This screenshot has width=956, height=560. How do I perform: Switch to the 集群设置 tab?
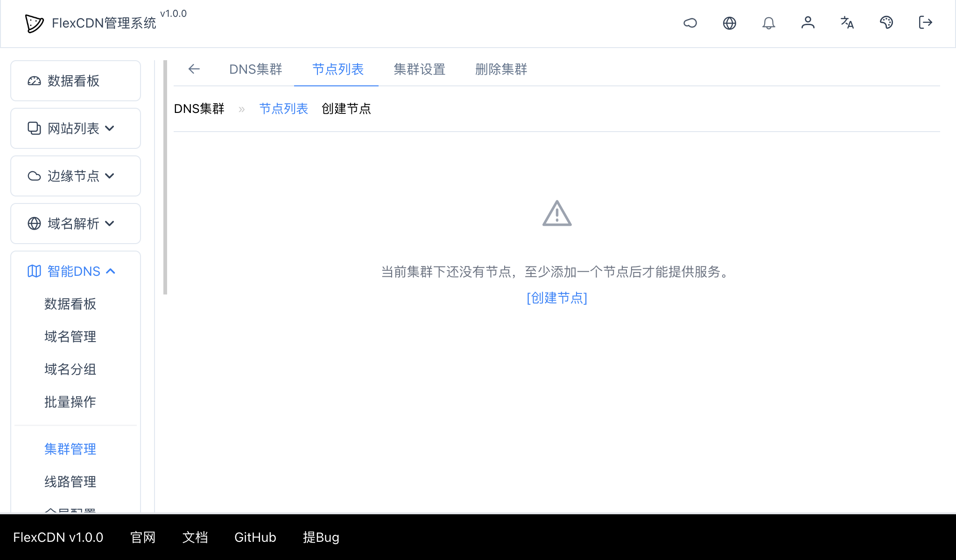coord(419,70)
